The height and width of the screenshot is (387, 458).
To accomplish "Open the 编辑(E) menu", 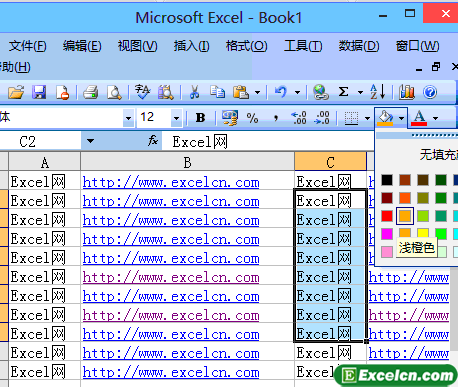I will (82, 46).
